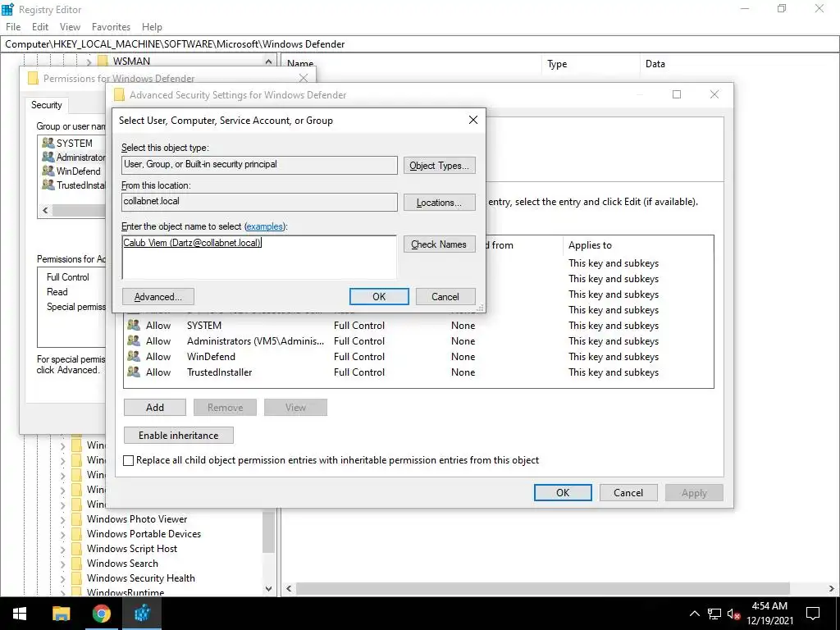Click the WSMAN folder icon in tree
Viewport: 840px width, 630px height.
103,61
